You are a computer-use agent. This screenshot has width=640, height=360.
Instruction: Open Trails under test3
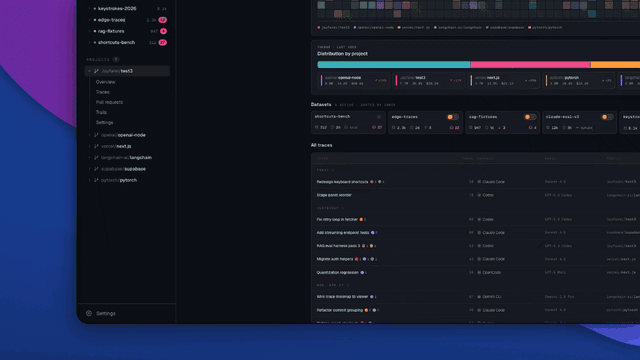pyautogui.click(x=101, y=112)
